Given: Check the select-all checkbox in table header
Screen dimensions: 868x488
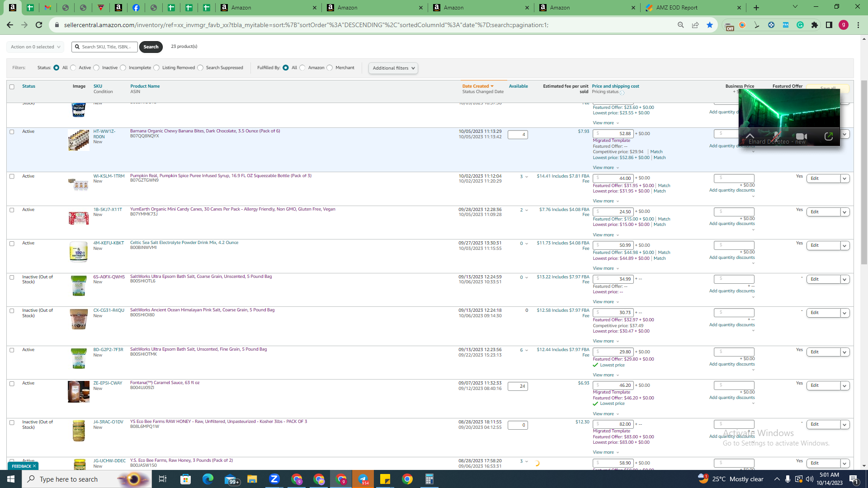Looking at the screenshot, I should pyautogui.click(x=12, y=87).
